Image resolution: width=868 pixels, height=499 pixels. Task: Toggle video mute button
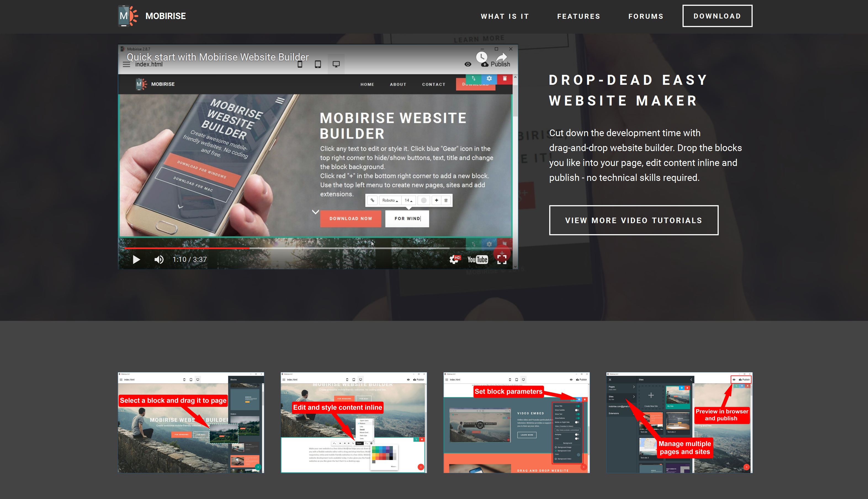pos(159,259)
